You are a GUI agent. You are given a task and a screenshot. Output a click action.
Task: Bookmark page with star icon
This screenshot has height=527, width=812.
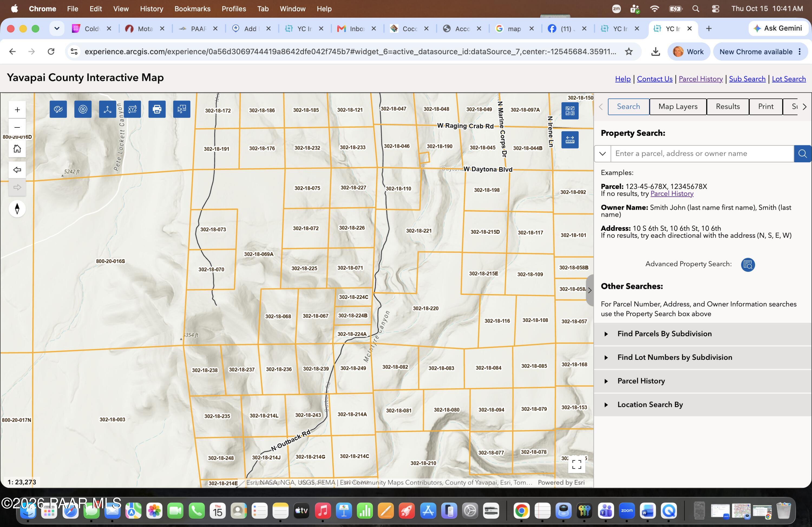coord(629,51)
